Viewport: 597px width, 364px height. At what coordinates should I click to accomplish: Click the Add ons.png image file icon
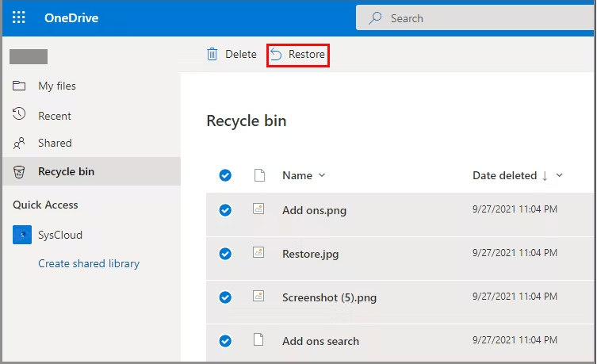click(x=258, y=210)
